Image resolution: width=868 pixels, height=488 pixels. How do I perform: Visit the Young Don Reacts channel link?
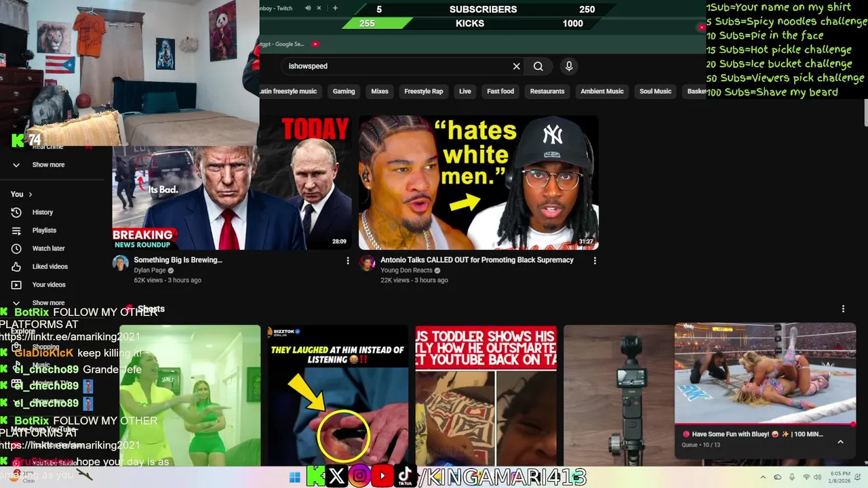click(406, 270)
